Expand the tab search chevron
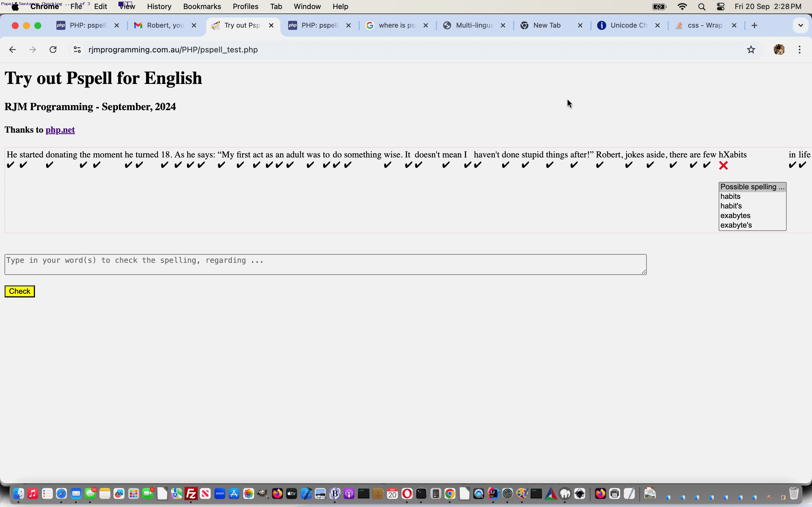 click(801, 25)
